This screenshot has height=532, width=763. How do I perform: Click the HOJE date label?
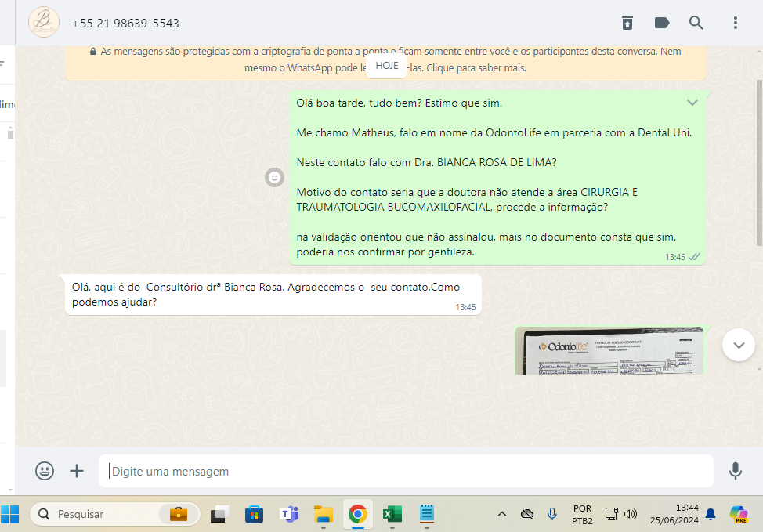click(387, 66)
